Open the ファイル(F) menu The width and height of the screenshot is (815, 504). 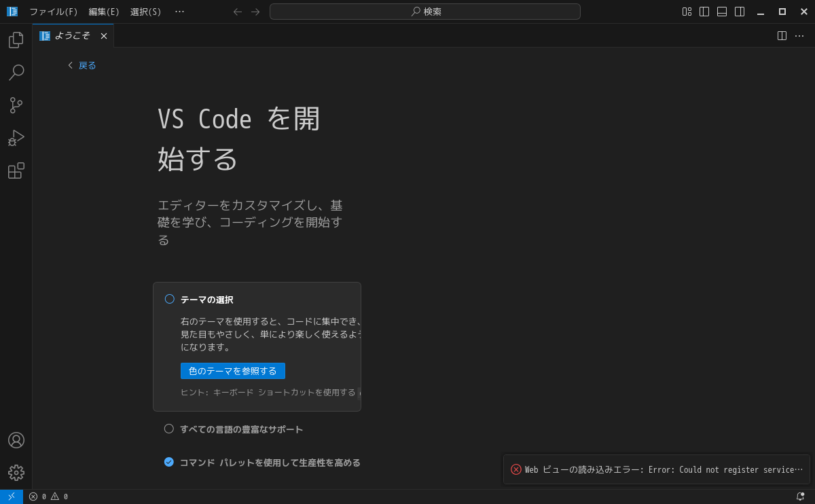pos(54,12)
